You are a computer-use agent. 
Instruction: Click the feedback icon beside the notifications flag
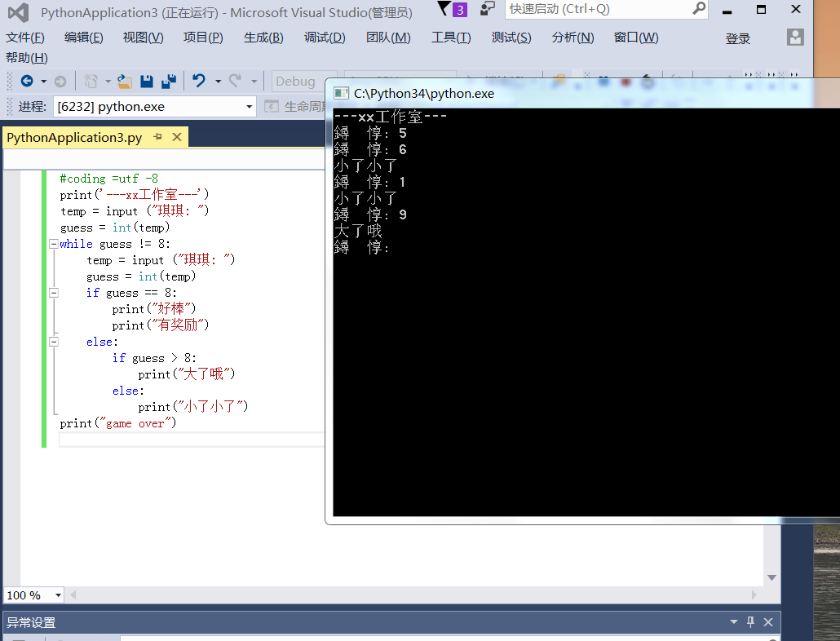[487, 9]
